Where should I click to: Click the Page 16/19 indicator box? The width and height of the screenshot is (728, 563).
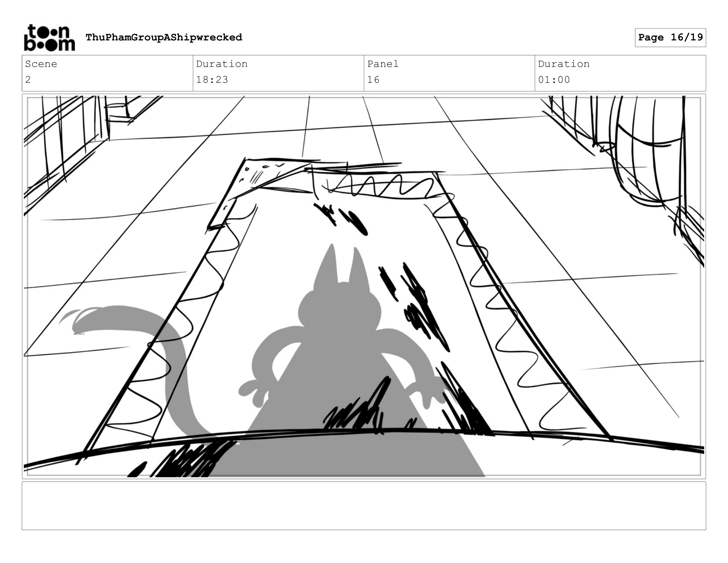[670, 37]
